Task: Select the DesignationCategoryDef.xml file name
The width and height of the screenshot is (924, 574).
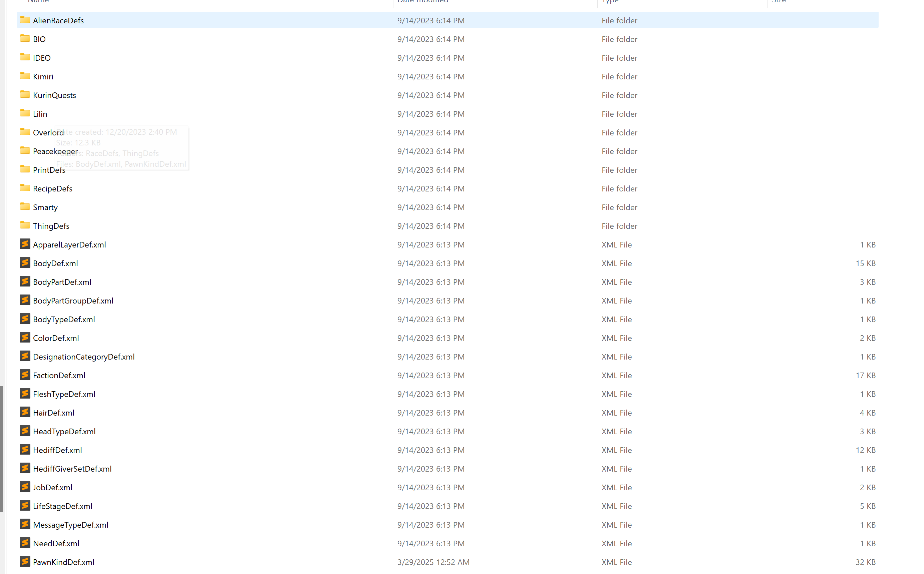Action: click(x=83, y=357)
